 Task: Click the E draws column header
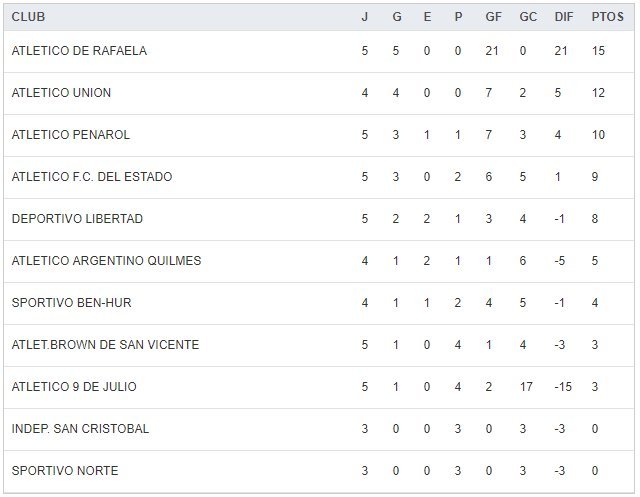point(427,17)
